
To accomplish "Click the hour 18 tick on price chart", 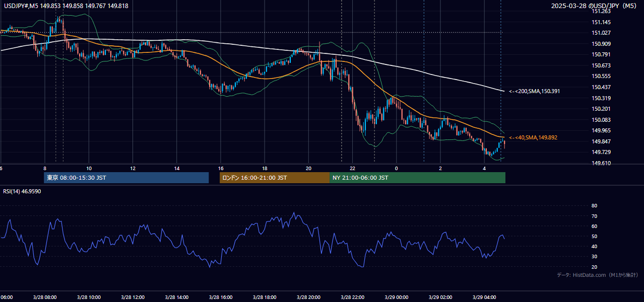I will click(265, 168).
